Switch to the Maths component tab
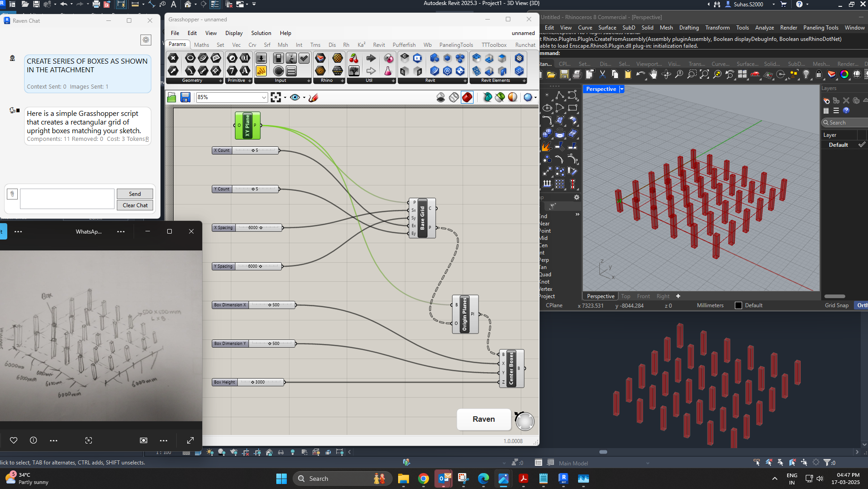 (x=201, y=45)
